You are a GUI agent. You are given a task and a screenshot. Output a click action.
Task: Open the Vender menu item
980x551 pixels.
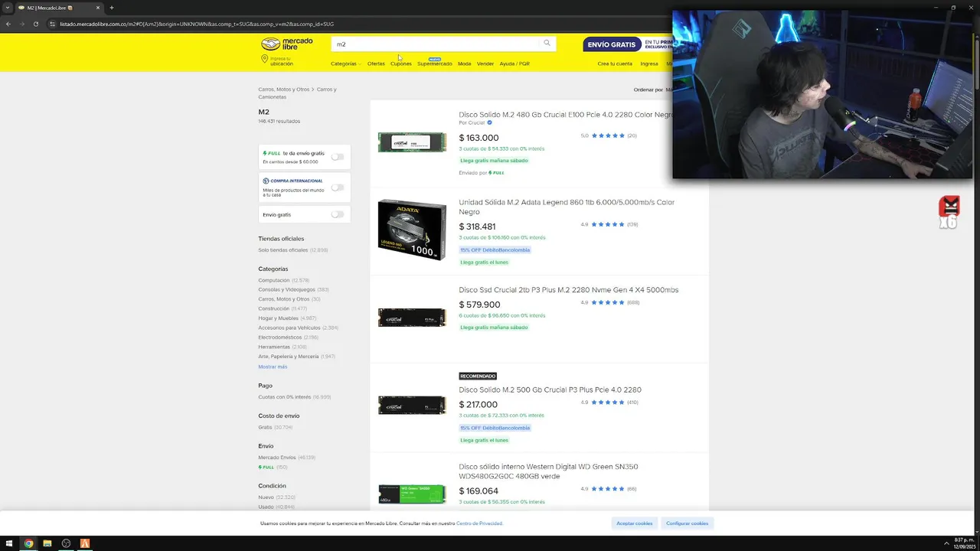[x=485, y=64]
